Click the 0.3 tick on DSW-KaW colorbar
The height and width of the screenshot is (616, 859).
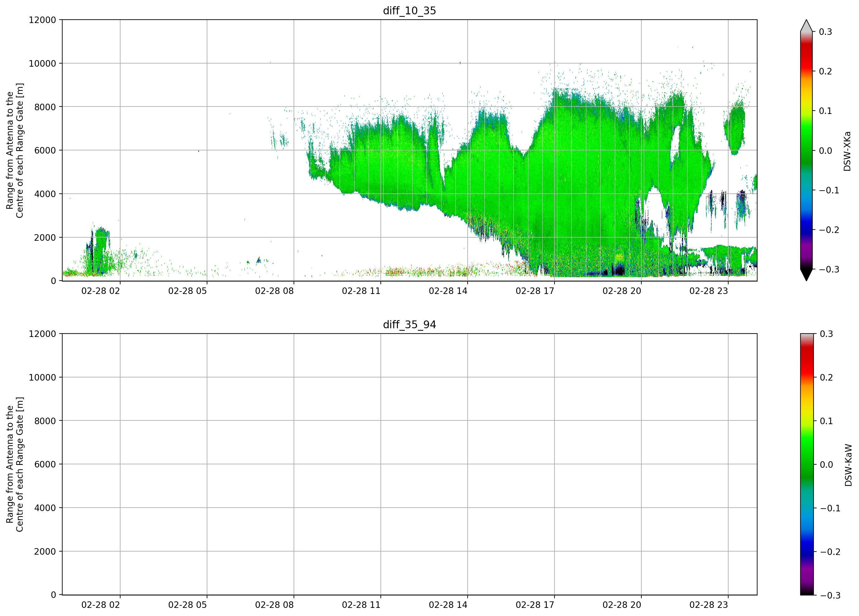pyautogui.click(x=826, y=334)
